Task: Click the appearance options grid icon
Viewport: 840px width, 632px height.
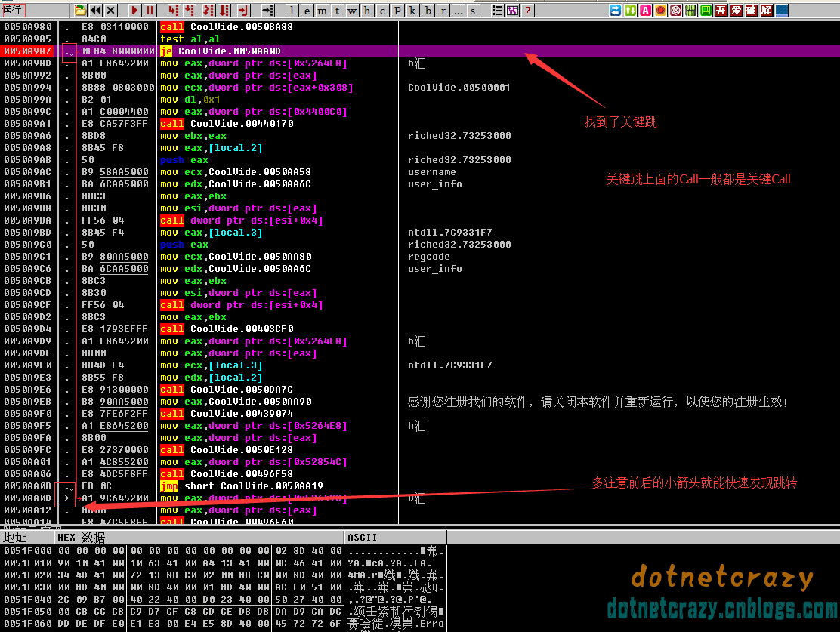Action: click(513, 10)
